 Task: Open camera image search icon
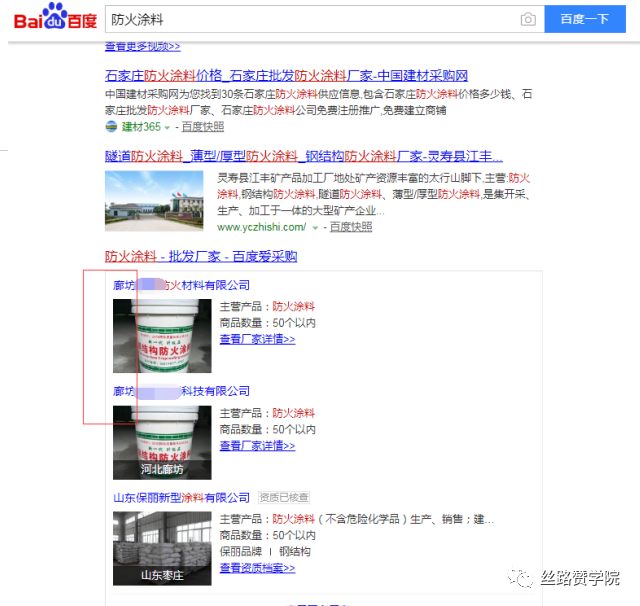528,19
